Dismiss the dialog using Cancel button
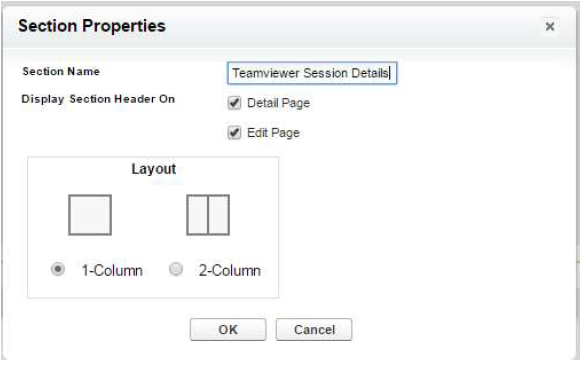583x376 pixels. (x=314, y=330)
